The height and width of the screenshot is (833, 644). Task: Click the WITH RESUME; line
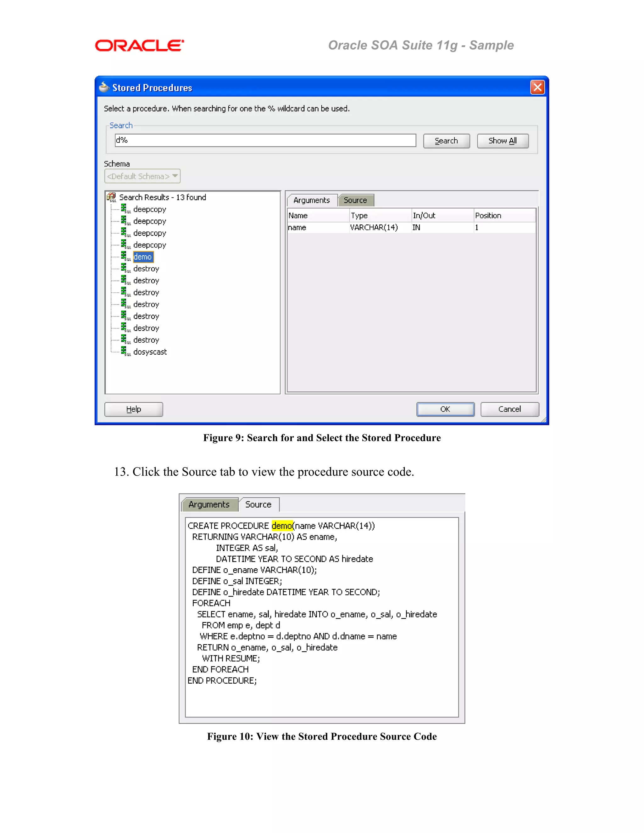point(231,659)
